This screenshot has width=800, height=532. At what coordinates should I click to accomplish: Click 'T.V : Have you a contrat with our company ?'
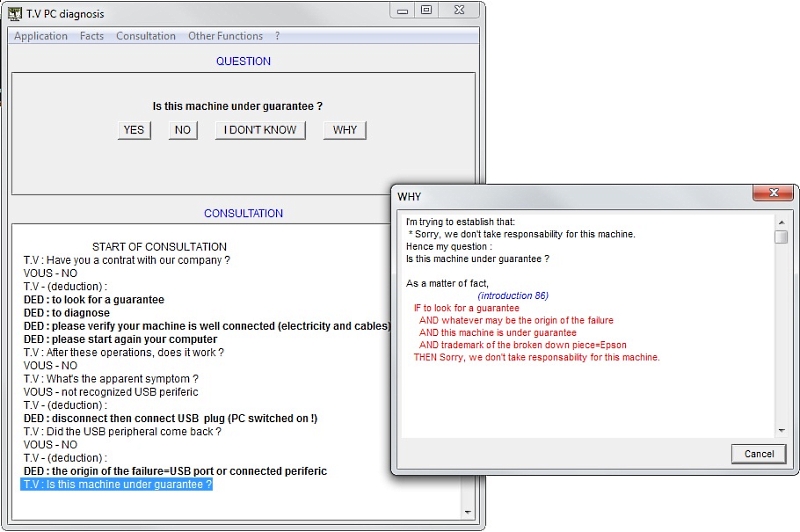coord(127,260)
